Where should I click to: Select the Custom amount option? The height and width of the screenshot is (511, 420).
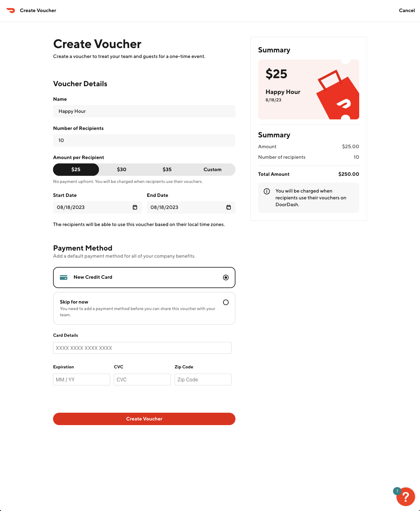point(212,169)
